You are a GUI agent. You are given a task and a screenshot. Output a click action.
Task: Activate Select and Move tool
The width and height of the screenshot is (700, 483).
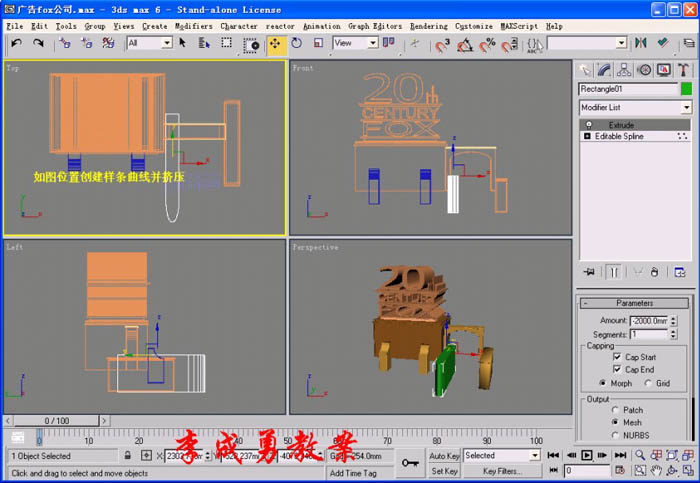[x=275, y=44]
